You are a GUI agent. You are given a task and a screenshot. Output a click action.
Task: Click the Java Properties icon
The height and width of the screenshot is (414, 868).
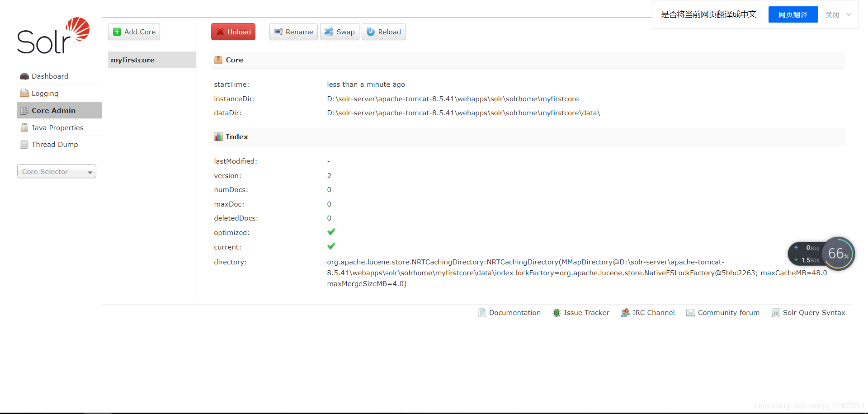[x=24, y=127]
